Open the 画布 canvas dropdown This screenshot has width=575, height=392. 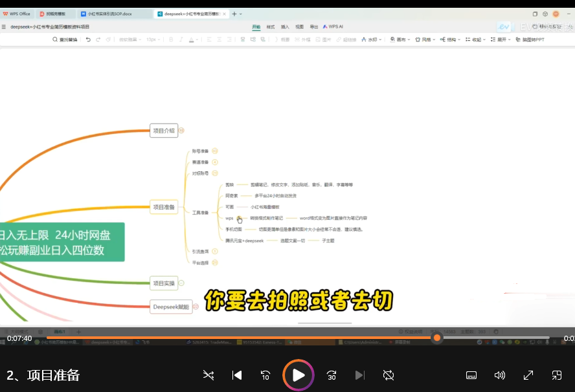pyautogui.click(x=400, y=39)
